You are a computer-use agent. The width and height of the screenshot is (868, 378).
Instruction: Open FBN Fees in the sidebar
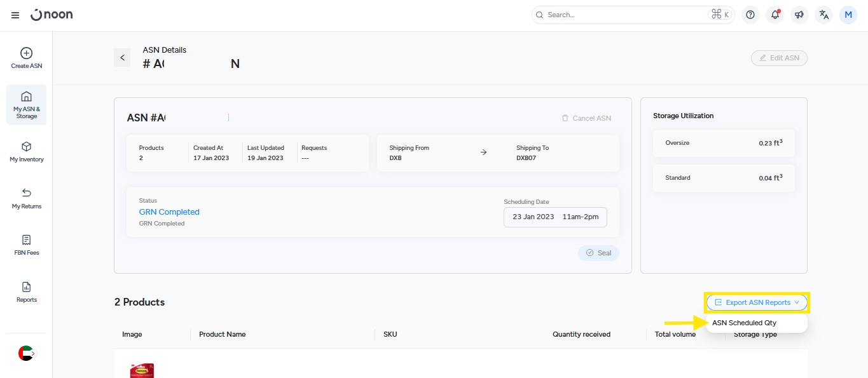(27, 245)
